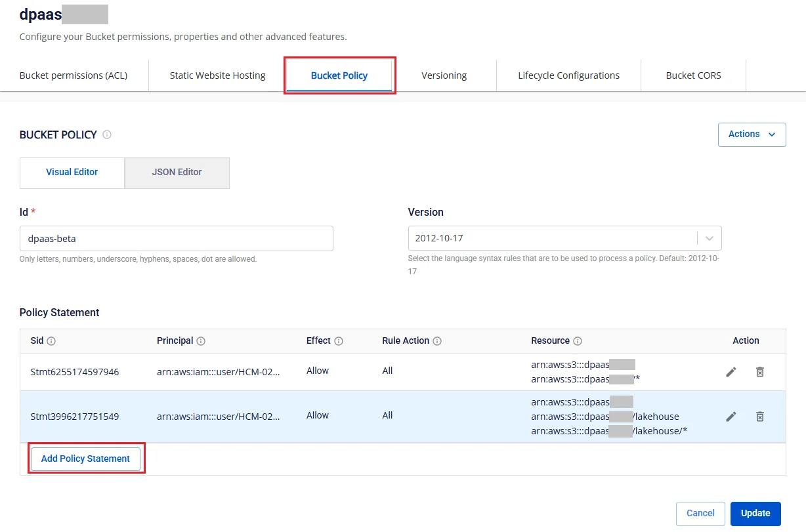Edit policy statement Stmt6255174597946 with pencil icon
This screenshot has width=806, height=532.
point(731,372)
